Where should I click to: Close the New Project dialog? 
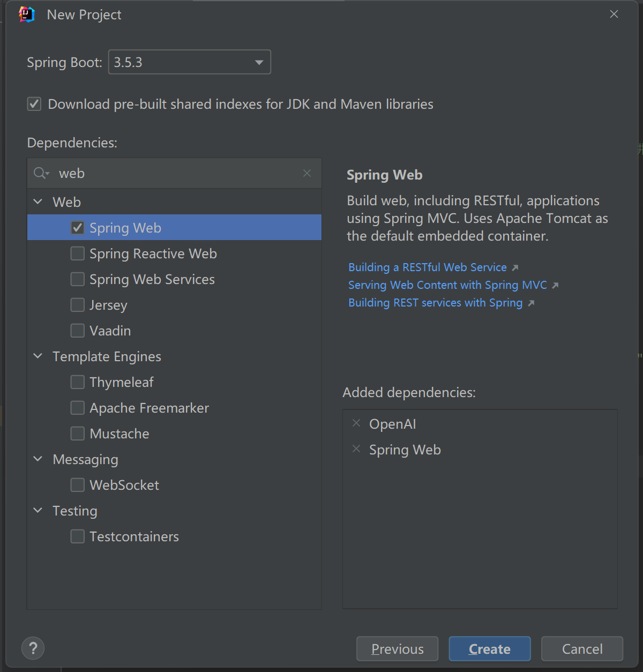[614, 14]
